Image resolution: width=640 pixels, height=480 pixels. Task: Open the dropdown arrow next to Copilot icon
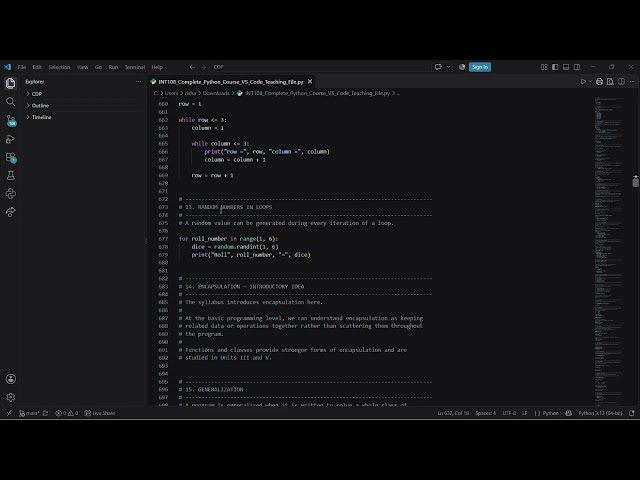448,67
